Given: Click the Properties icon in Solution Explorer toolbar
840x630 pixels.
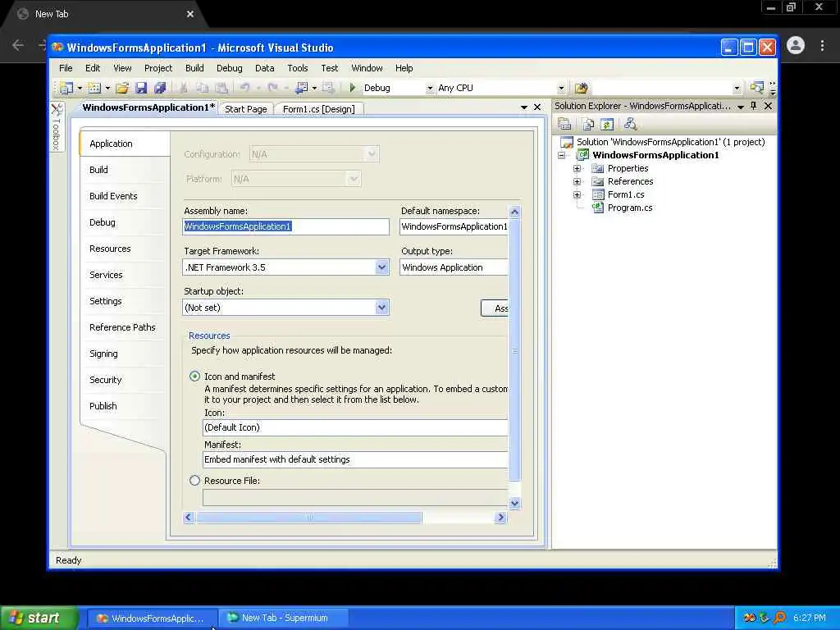Looking at the screenshot, I should tap(564, 125).
